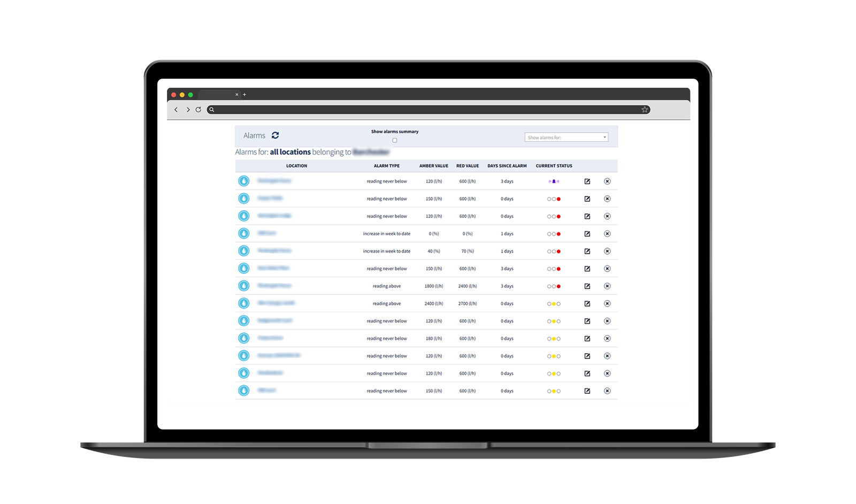The height and width of the screenshot is (504, 856).
Task: Click the purple bell status icon
Action: tap(554, 181)
